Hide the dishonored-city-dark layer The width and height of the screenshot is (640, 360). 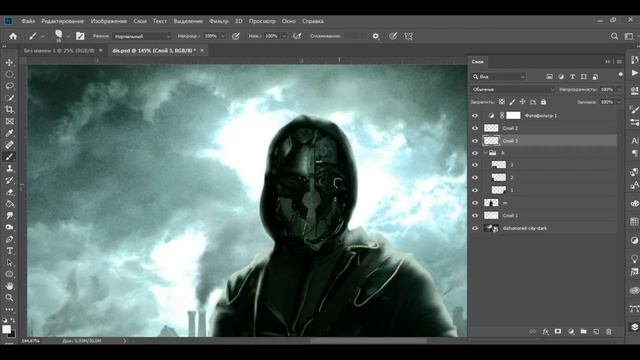click(475, 228)
